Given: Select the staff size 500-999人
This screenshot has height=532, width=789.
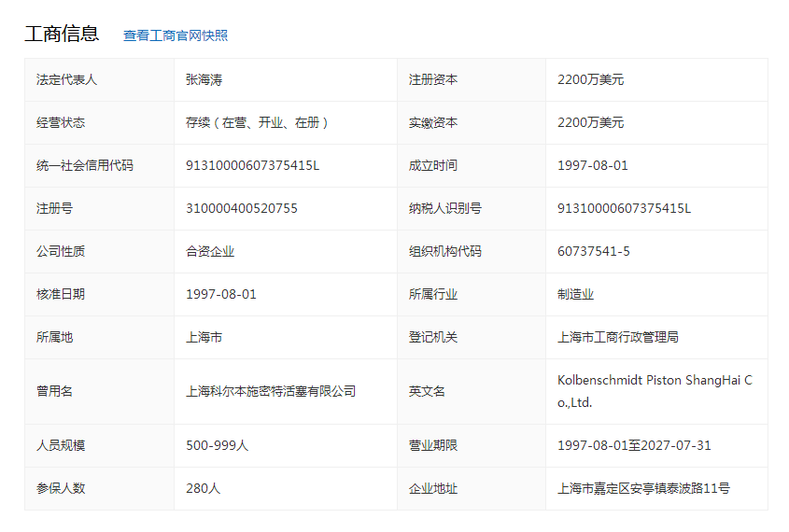Looking at the screenshot, I should click(x=217, y=445).
